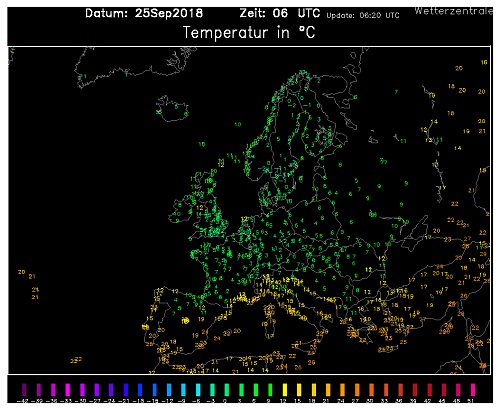Select the -30 legend color swatch
Screen dimensions: 500x410
[x=82, y=390]
